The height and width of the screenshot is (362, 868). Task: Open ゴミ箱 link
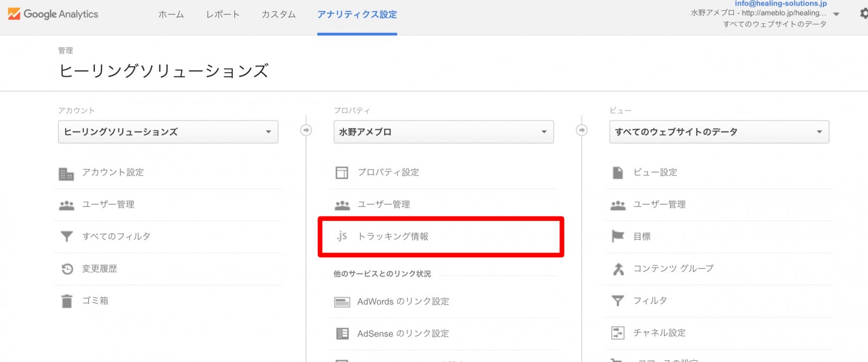pyautogui.click(x=95, y=301)
